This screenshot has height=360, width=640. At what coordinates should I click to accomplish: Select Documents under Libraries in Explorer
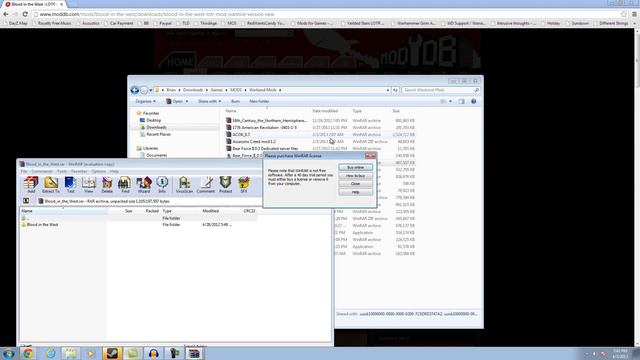click(x=156, y=155)
